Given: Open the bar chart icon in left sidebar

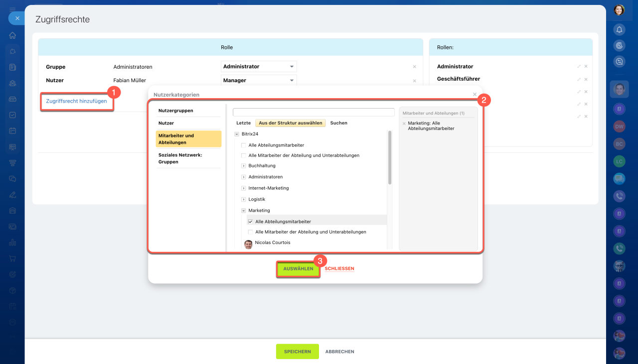Looking at the screenshot, I should tap(12, 243).
